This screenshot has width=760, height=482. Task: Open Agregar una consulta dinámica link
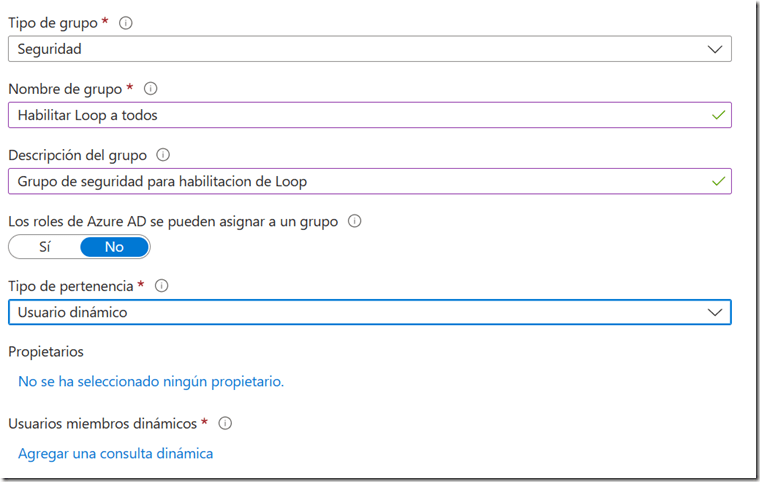[x=115, y=453]
